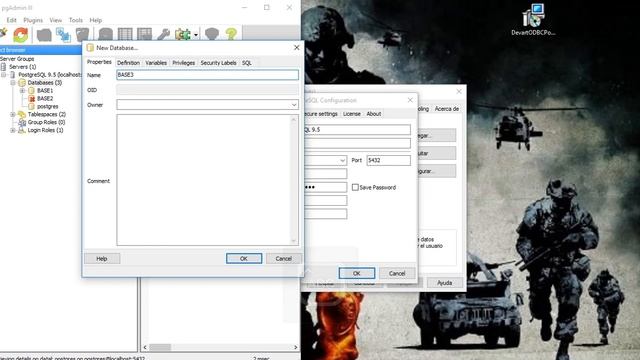Expand the BASE1 database node

click(x=22, y=91)
